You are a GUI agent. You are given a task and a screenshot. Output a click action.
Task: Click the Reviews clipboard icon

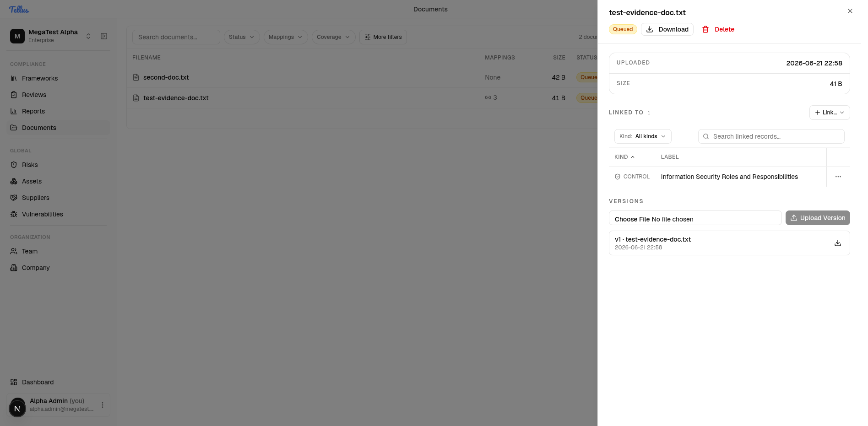(x=14, y=95)
